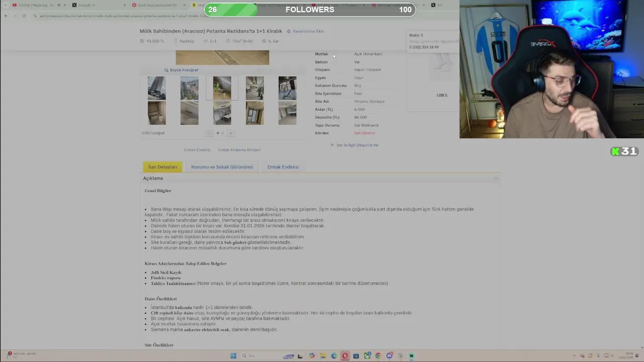Click the Depozito value 86.000
The image size is (644, 362).
click(360, 117)
